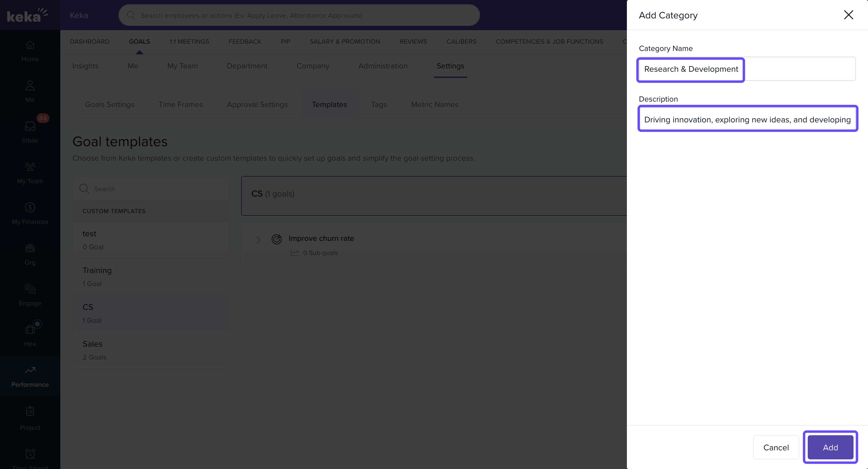
Task: Focus the Description text field
Action: click(x=747, y=120)
